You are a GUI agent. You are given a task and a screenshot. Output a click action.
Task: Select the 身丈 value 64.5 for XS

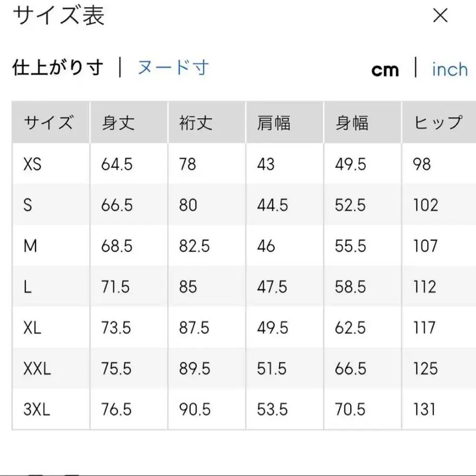click(117, 164)
